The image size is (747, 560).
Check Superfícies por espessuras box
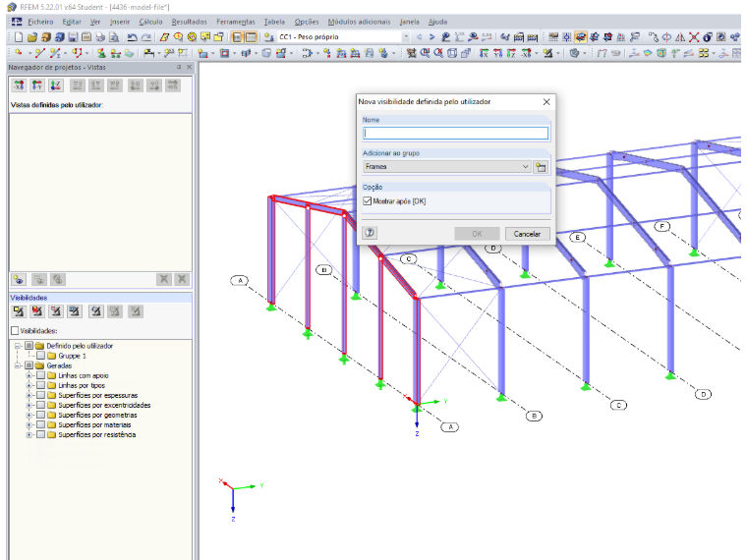tap(41, 395)
